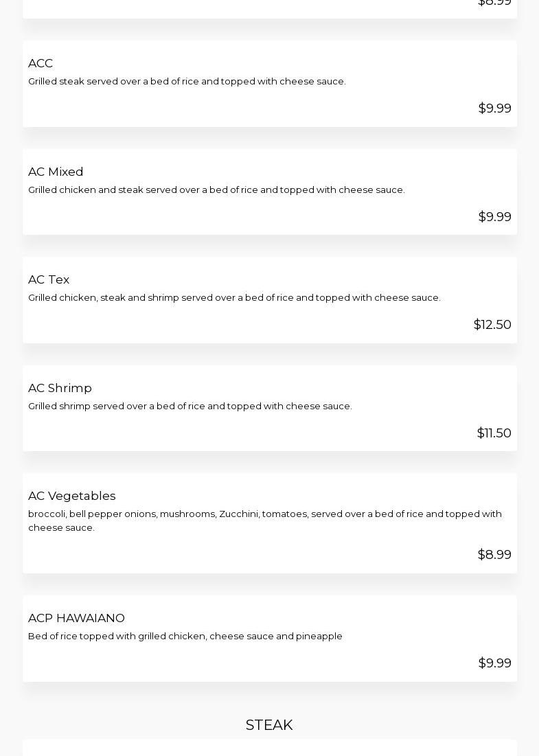Select the ACC grilled steak description text

187,82
